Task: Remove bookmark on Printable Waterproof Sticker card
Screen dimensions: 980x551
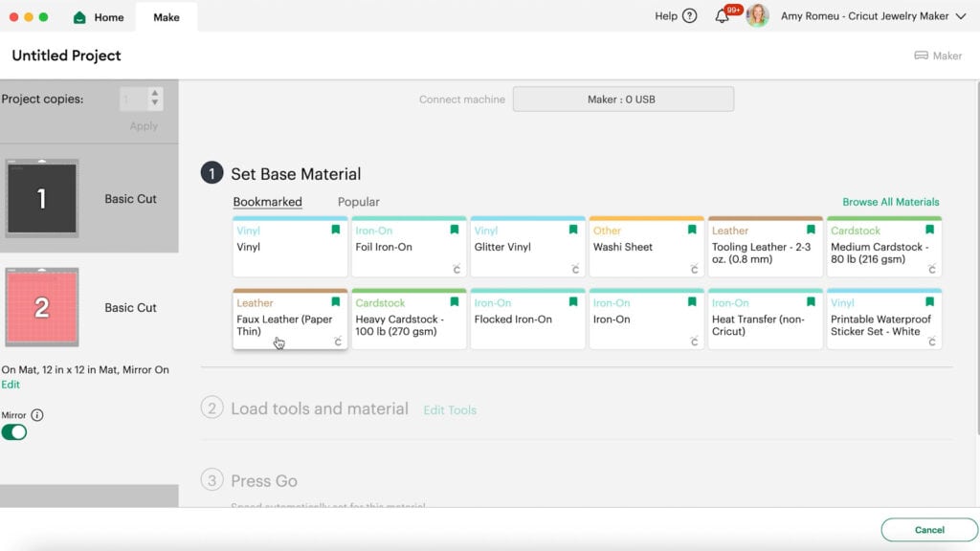Action: 929,302
